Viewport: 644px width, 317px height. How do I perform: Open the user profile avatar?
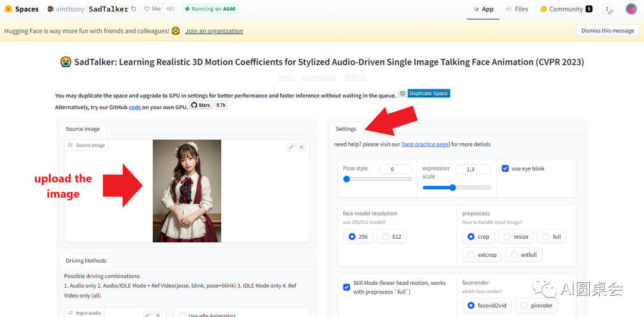[x=631, y=9]
